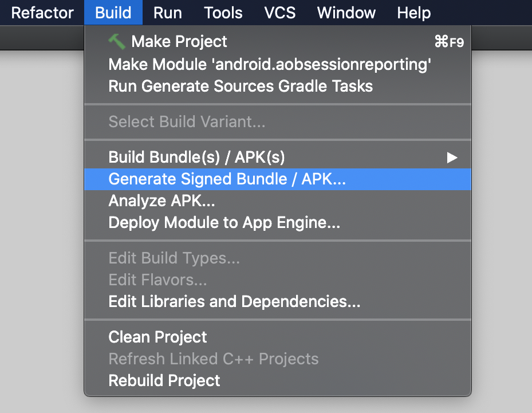532x413 pixels.
Task: Open the Window menu
Action: 346,13
